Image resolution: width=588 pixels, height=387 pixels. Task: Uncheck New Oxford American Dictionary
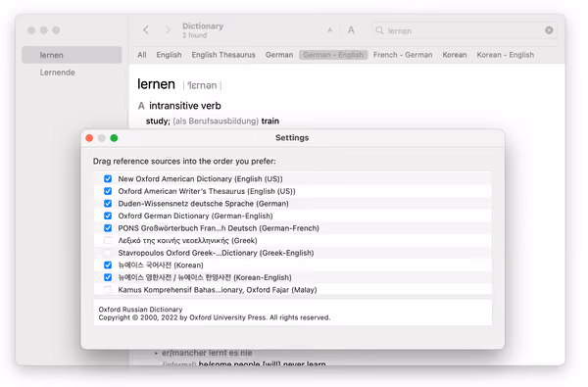pos(108,179)
